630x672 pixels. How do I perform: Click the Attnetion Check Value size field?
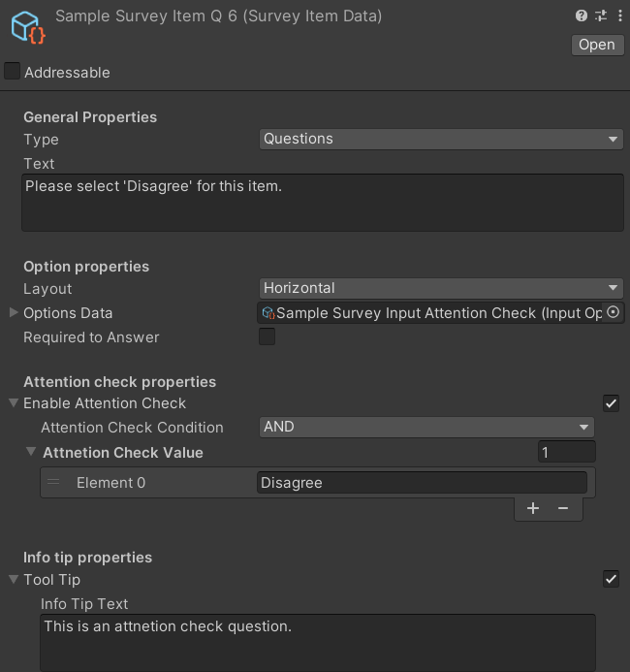[x=566, y=452]
